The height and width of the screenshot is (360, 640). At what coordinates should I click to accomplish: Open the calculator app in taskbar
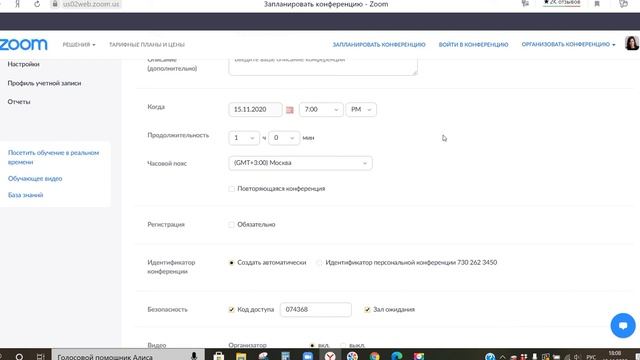coord(285,356)
